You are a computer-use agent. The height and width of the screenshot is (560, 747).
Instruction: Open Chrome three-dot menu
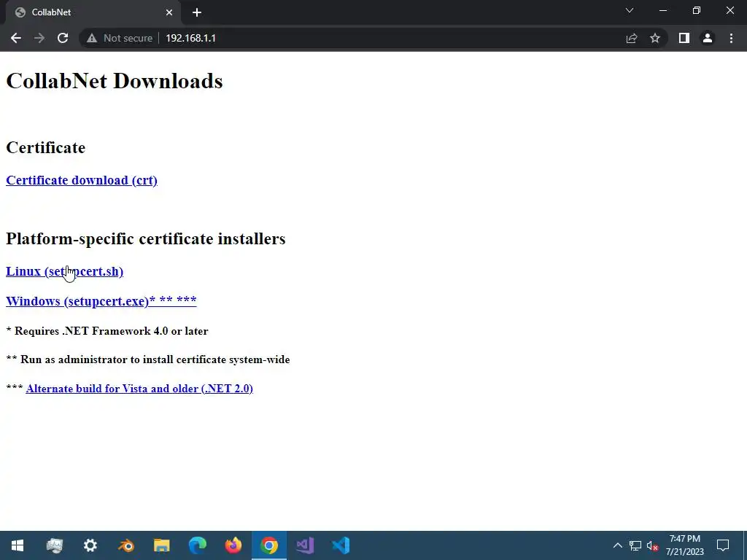731,38
